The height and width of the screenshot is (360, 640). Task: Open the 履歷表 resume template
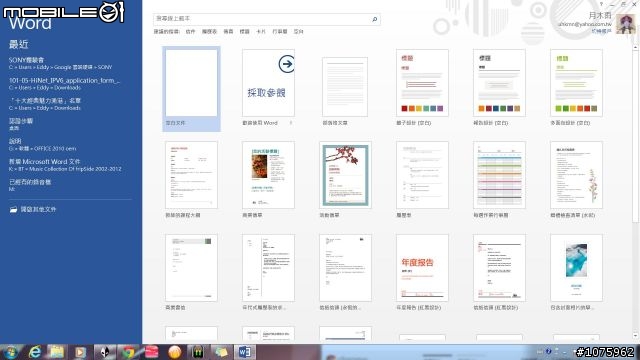422,175
